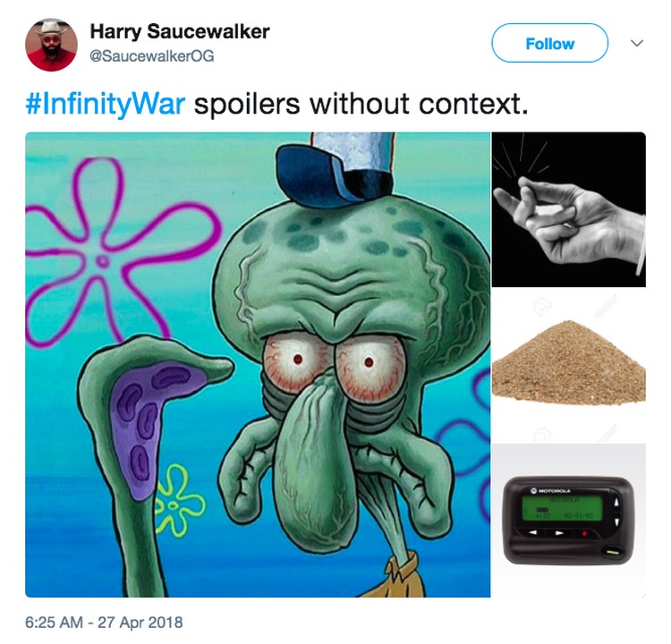Click the 6:25 AM - 27 Apr 2018 timestamp
Viewport: 671px width, 644px height.
pyautogui.click(x=104, y=623)
